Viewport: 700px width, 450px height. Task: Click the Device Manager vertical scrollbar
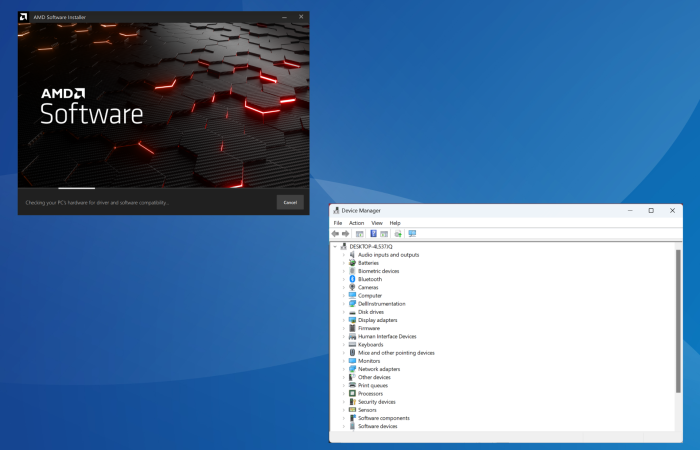[678, 321]
